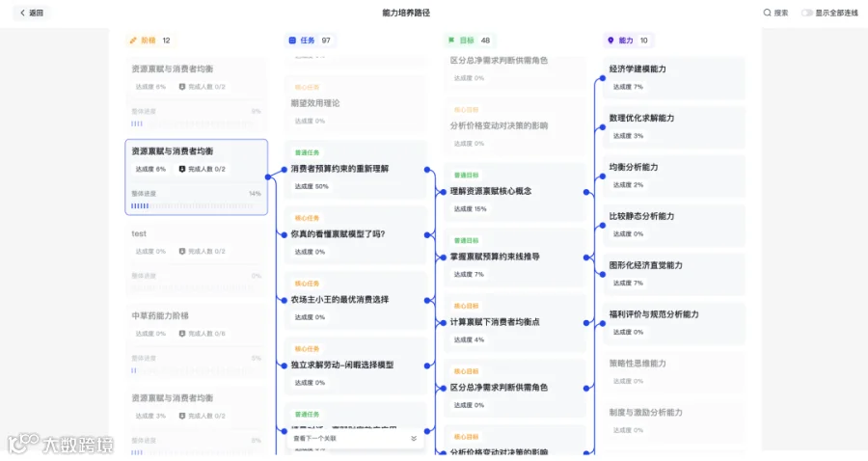Click the pencil icon beside 阶梯

point(133,41)
